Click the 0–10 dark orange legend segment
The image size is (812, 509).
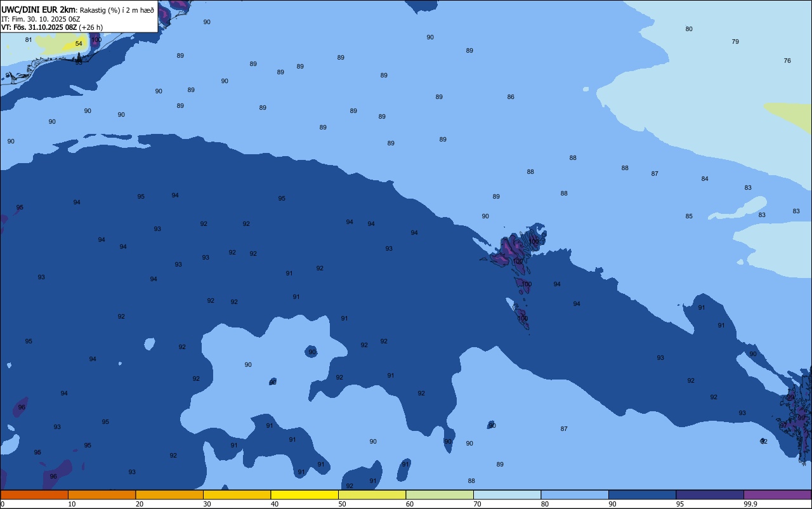coord(34,494)
